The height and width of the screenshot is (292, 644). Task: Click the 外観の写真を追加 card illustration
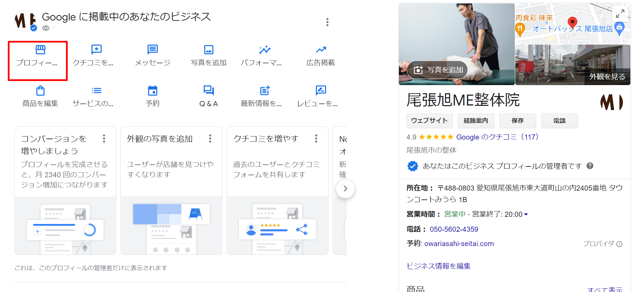[x=171, y=226]
